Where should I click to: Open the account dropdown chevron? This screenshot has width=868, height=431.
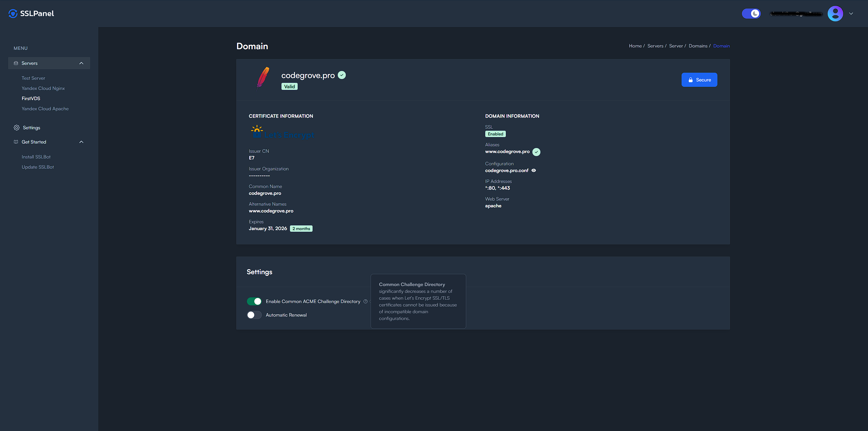(x=851, y=14)
